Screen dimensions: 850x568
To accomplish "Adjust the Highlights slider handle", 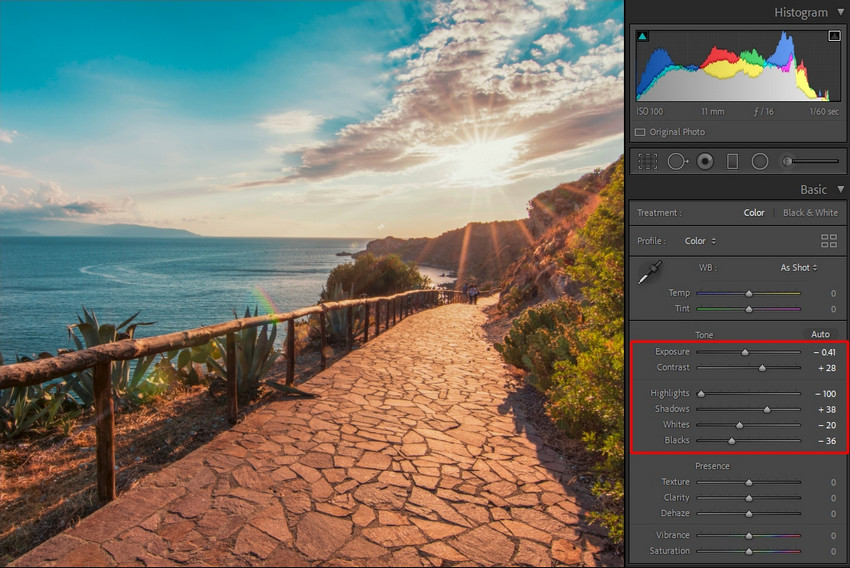I will point(701,394).
